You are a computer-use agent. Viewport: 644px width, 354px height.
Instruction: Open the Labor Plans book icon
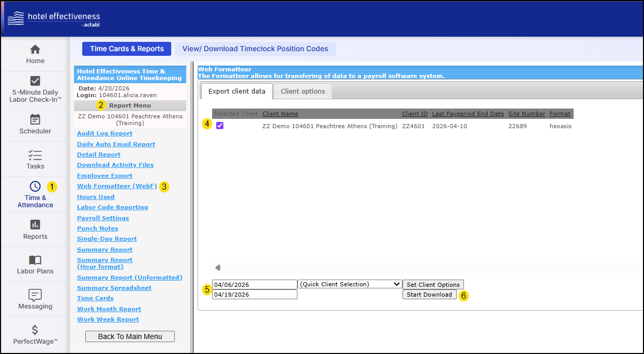35,260
